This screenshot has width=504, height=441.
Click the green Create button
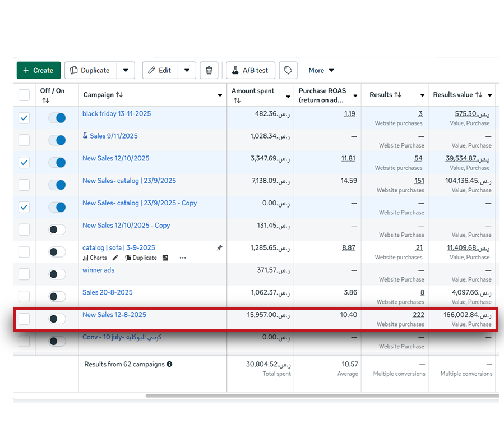point(39,70)
